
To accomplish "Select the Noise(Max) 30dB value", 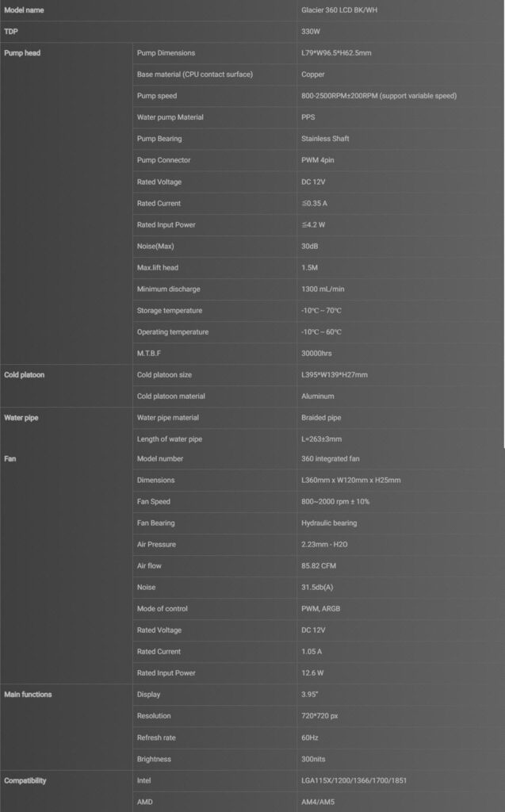I will 310,246.
